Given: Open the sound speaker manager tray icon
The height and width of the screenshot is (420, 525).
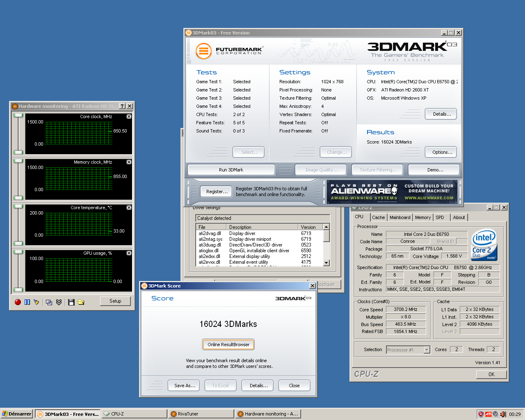Looking at the screenshot, I should point(495,414).
